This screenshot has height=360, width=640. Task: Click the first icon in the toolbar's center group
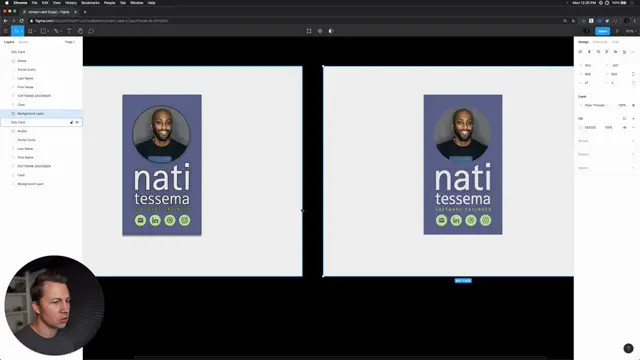click(x=309, y=31)
